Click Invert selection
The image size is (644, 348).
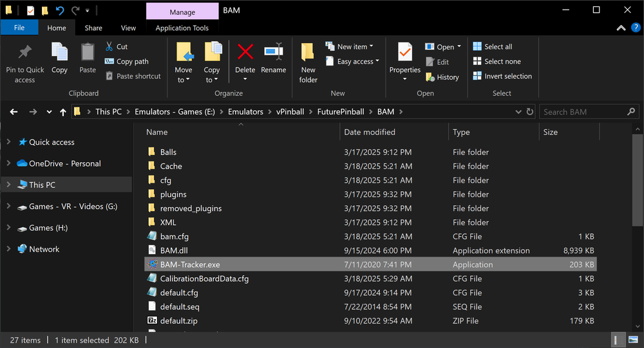(x=502, y=77)
